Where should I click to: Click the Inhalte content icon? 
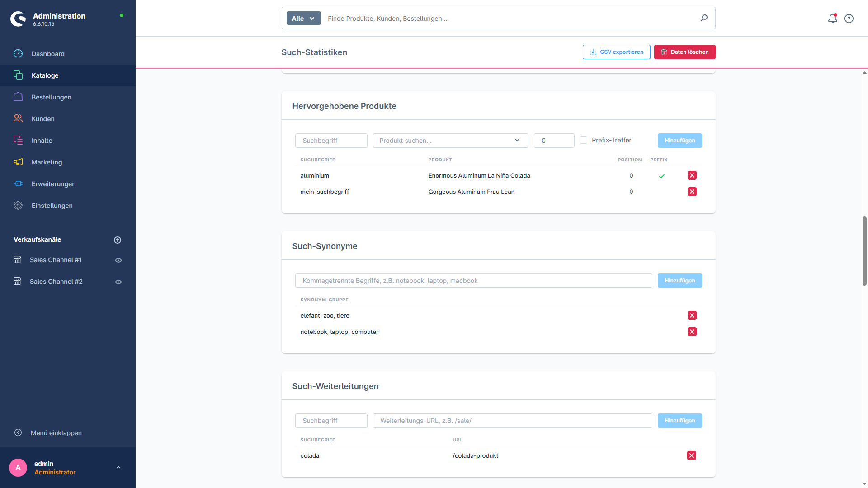[x=18, y=141]
